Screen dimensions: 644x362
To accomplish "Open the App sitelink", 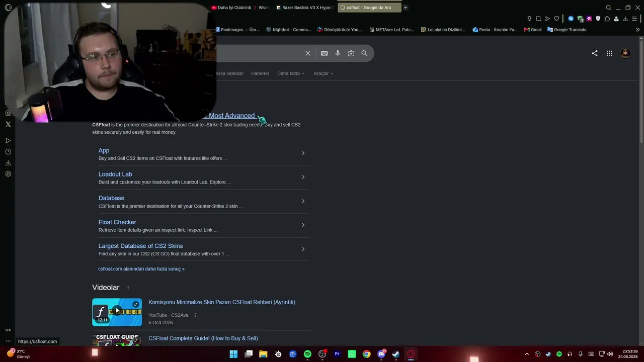I will tap(104, 150).
